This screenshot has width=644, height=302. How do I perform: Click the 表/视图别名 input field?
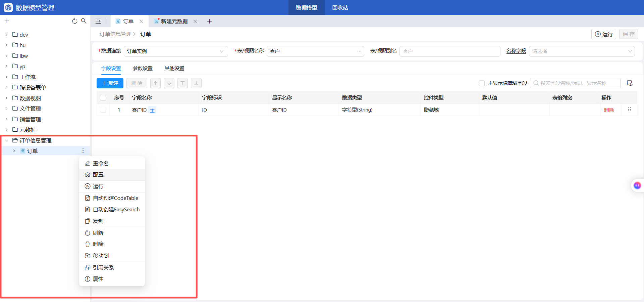(x=450, y=51)
